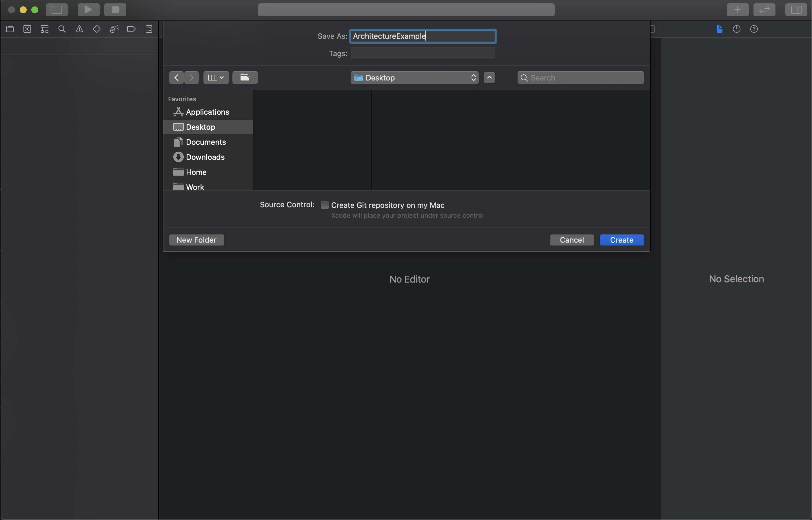Open the Symbol navigator icon
Image resolution: width=812 pixels, height=520 pixels.
point(45,29)
